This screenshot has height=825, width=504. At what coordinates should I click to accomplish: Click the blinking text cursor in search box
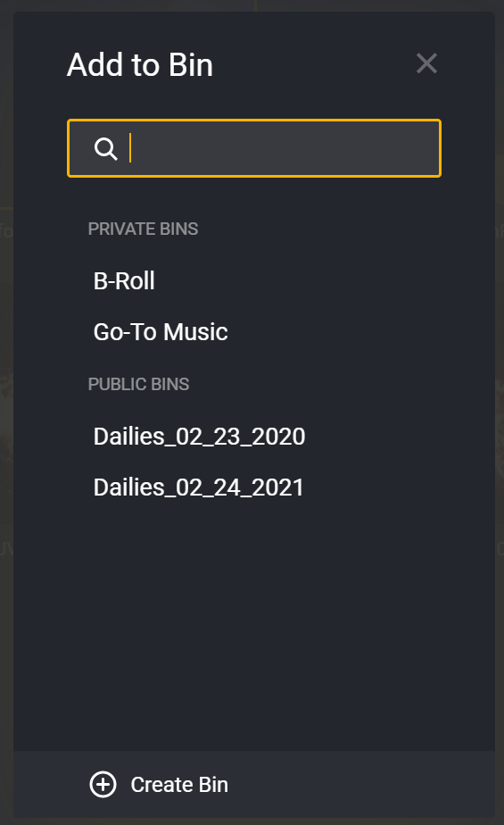point(130,148)
